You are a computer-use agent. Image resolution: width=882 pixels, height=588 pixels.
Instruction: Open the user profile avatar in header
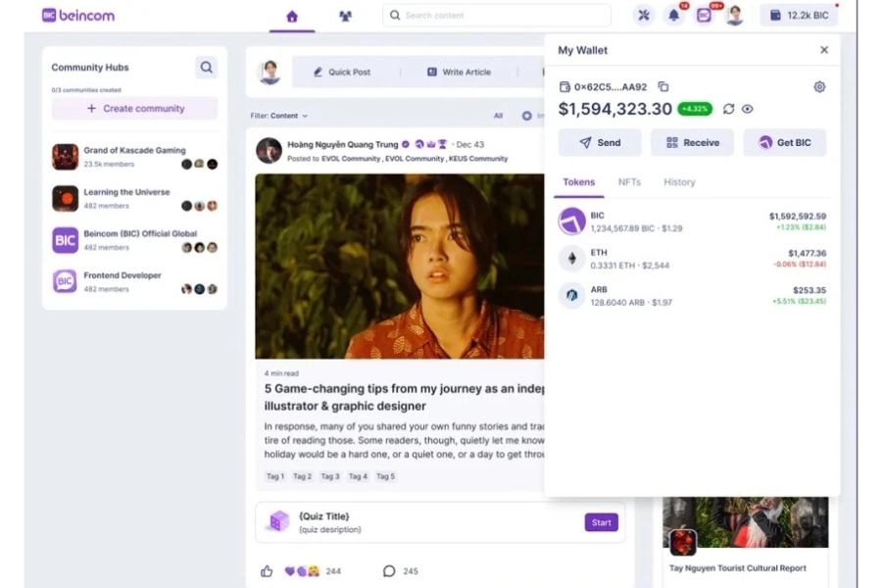[x=735, y=16]
